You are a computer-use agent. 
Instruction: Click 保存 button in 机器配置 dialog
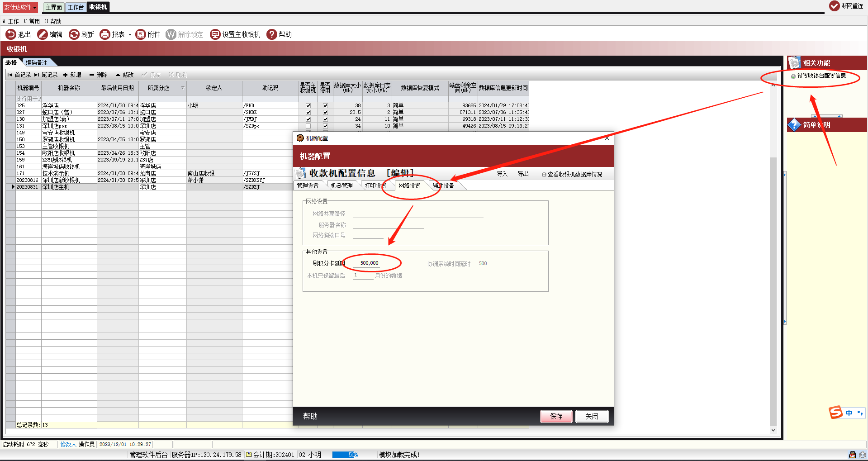[x=556, y=416]
